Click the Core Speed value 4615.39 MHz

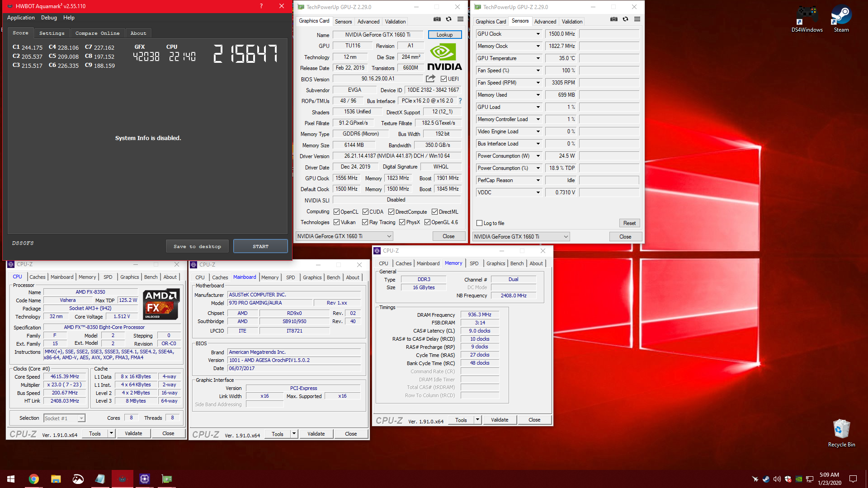point(65,377)
